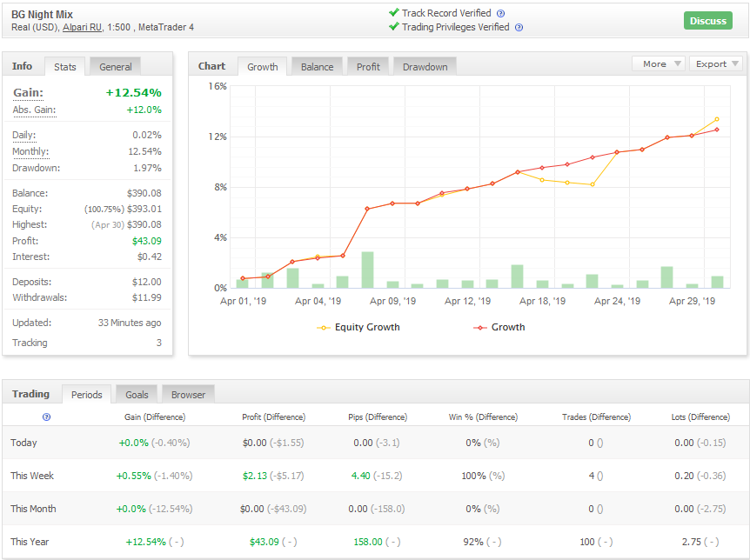
Task: Click the Track Record Verified green checkmark
Action: coord(393,12)
